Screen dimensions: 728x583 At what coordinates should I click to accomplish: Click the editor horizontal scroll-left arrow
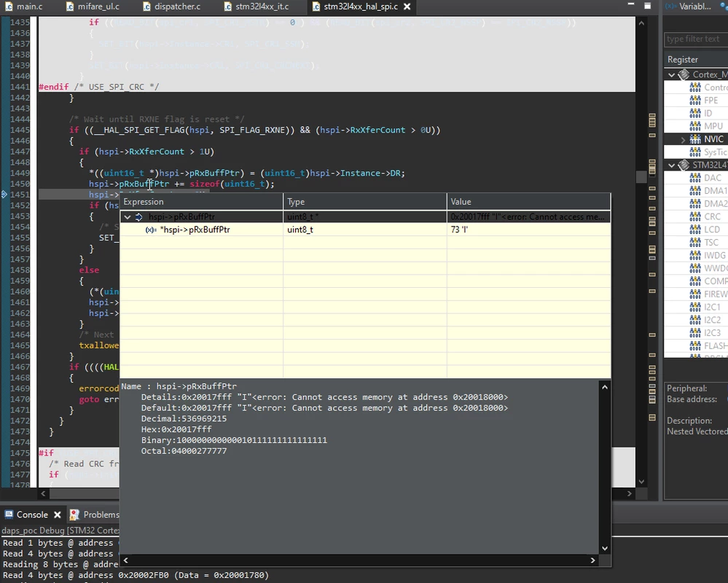point(43,493)
